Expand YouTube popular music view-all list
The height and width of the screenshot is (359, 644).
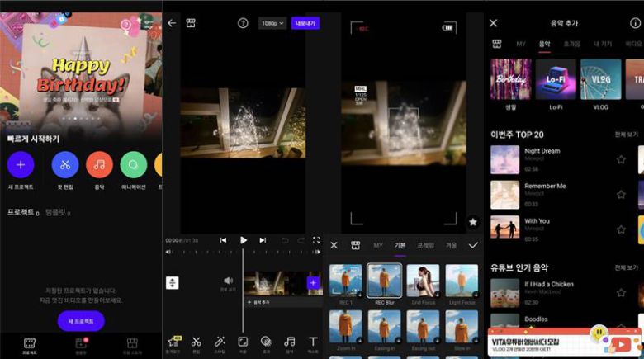(x=626, y=268)
